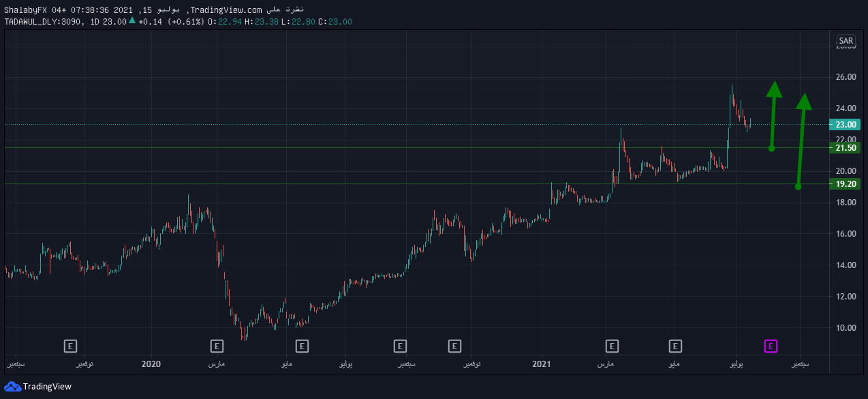Click the open value O:22.94
Viewport: 868px width, 399px height.
click(225, 22)
